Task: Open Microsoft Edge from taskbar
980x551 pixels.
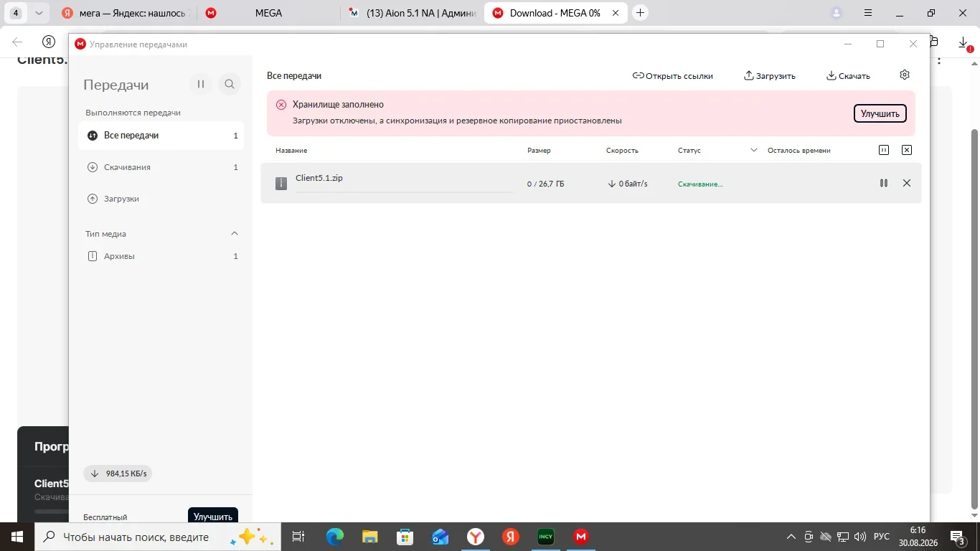Action: (x=334, y=537)
